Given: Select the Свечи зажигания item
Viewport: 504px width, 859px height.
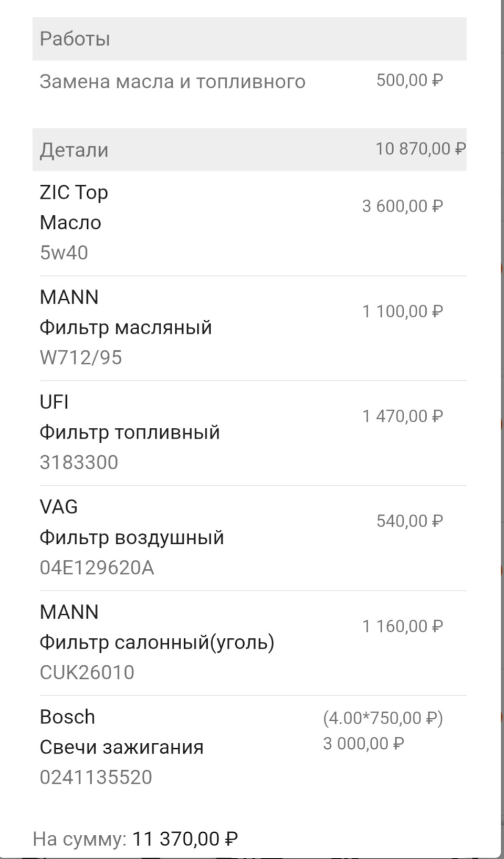Looking at the screenshot, I should point(121,747).
